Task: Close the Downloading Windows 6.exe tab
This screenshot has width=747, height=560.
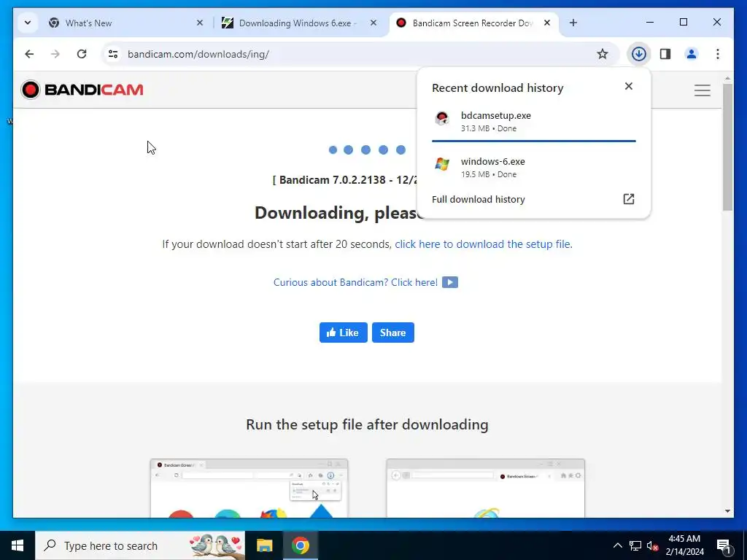Action: [373, 23]
